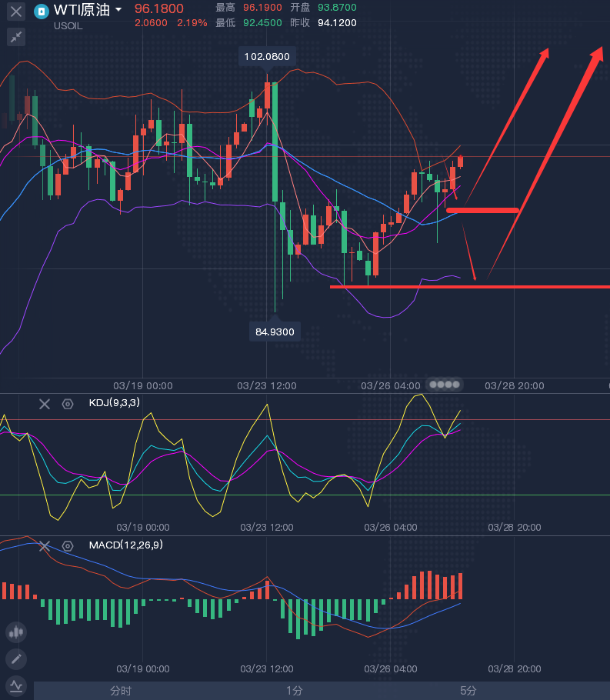Image resolution: width=610 pixels, height=700 pixels.
Task: Open the WTI原油 symbol dropdown
Action: (x=118, y=10)
